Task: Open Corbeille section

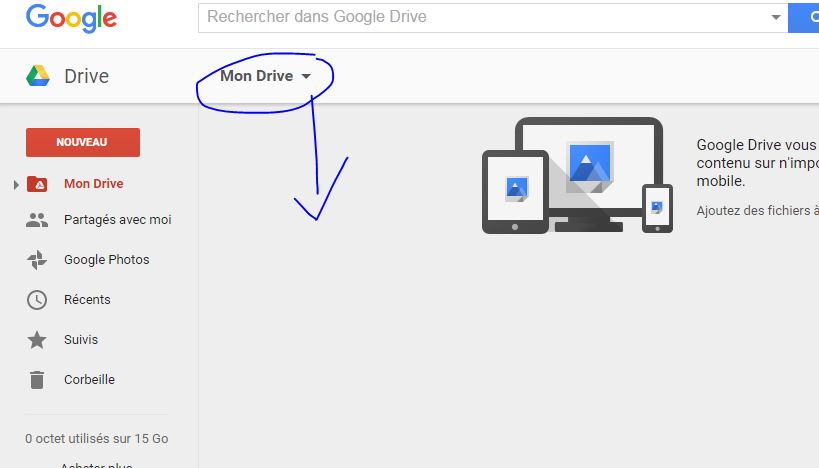Action: (x=89, y=380)
